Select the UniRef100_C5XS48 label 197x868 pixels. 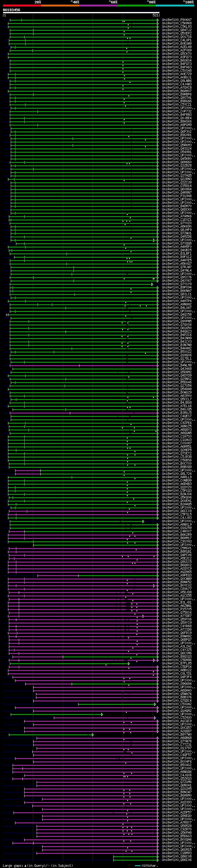[176, 71]
